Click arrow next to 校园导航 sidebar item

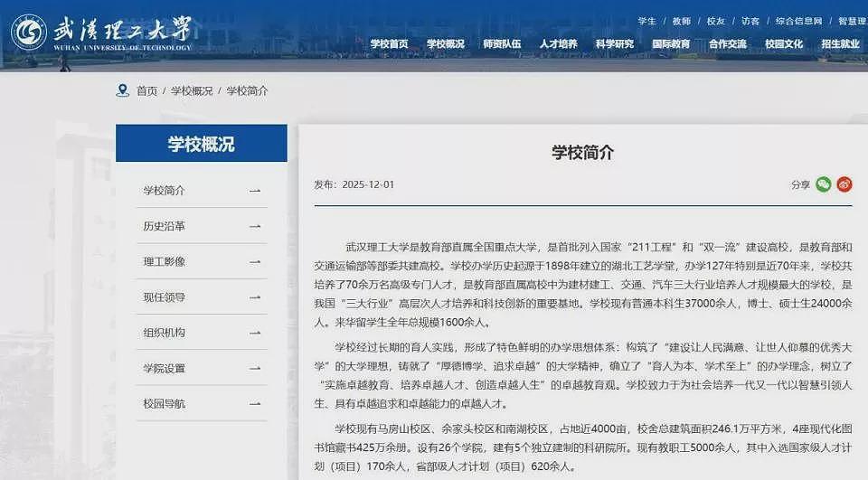point(255,404)
